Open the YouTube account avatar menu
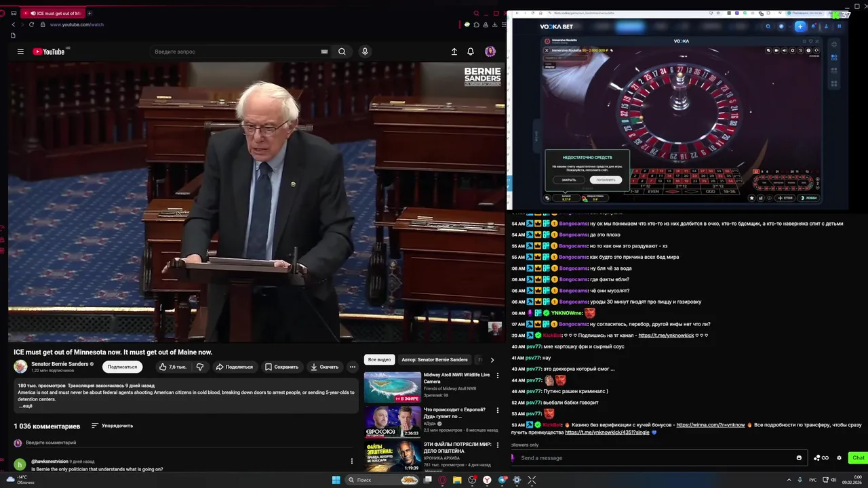This screenshot has height=488, width=868. coord(490,52)
